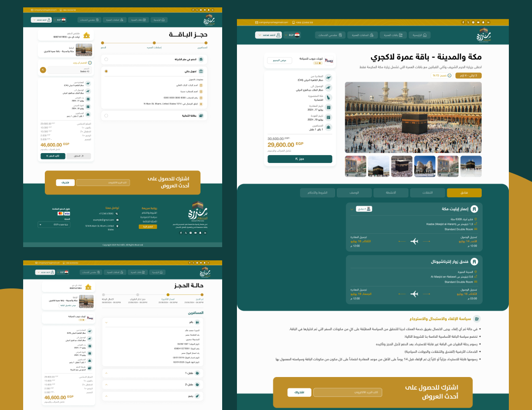Click the site logo on package details page
532x410 pixels.
484,35
